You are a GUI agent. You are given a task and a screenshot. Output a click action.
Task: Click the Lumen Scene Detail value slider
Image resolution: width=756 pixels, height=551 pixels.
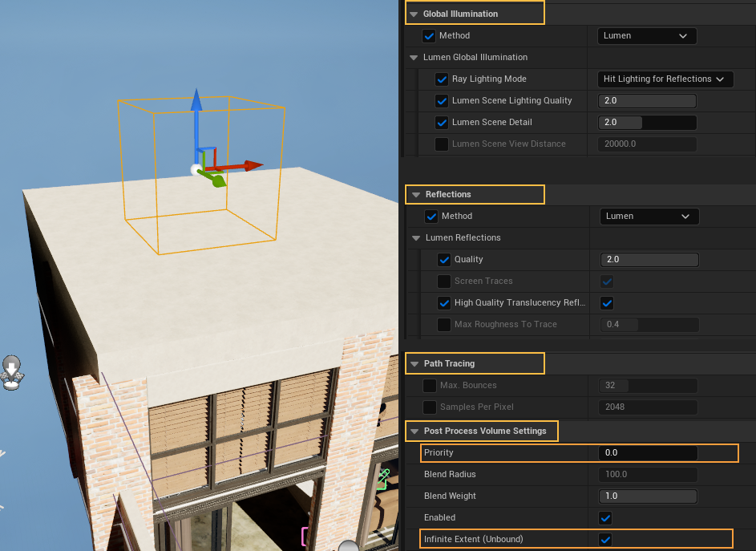point(647,123)
